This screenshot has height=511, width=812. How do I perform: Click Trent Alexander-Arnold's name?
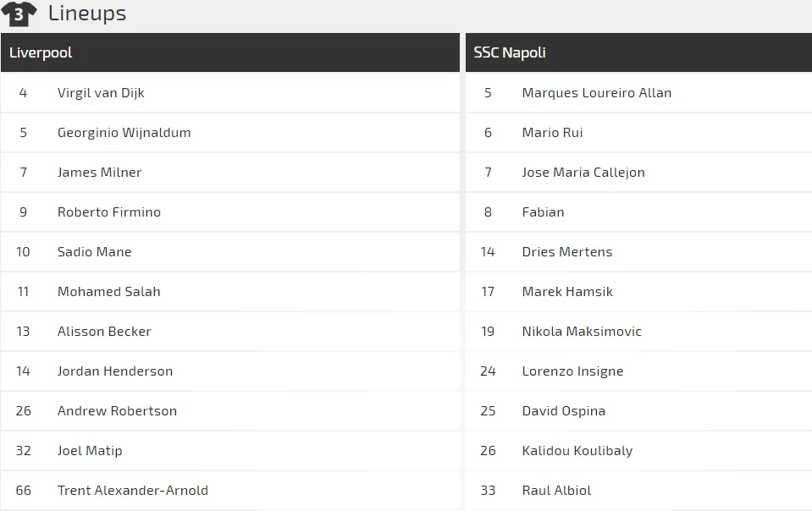coord(132,491)
